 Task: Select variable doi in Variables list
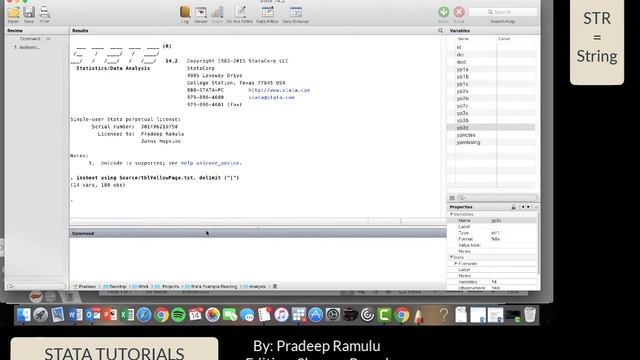click(460, 55)
